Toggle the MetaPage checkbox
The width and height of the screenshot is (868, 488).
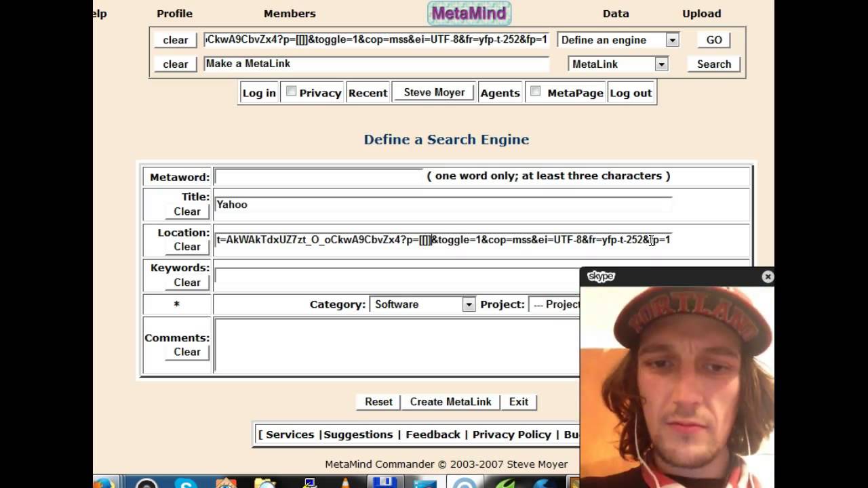click(535, 91)
